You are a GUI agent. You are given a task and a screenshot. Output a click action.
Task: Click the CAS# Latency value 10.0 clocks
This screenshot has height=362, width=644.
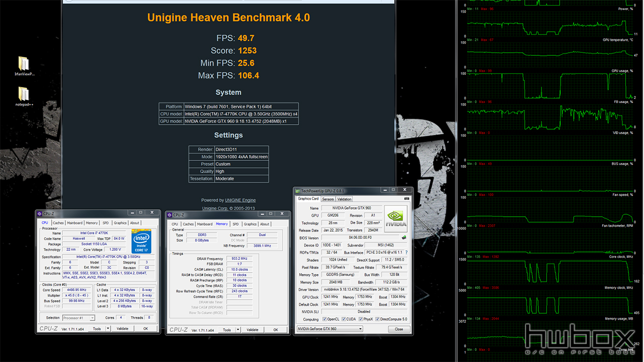[239, 269]
